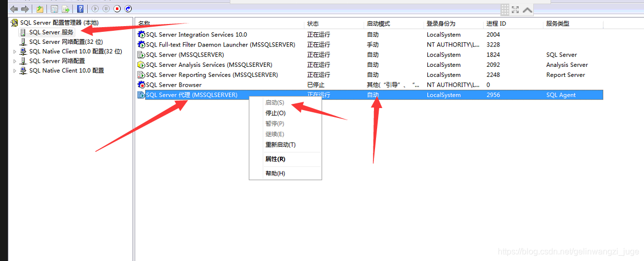Select SQL Server 服务 in the tree
Screen dimensions: 644x261
[x=51, y=32]
